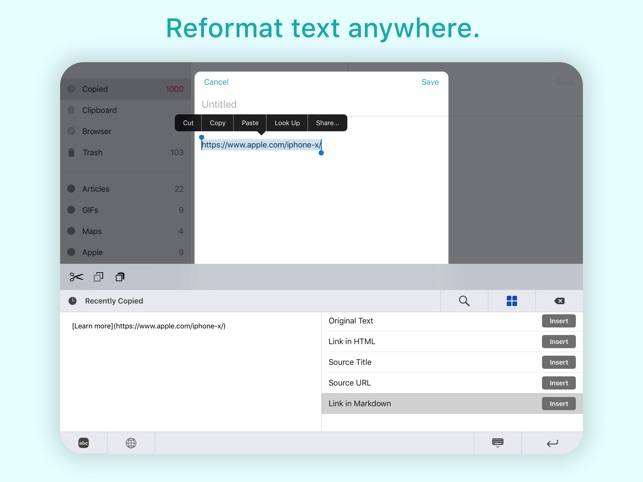
Task: Save the new clipping
Action: pyautogui.click(x=430, y=82)
